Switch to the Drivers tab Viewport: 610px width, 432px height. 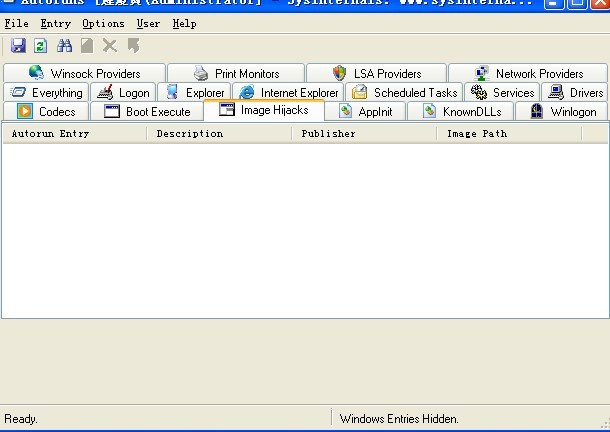575,93
